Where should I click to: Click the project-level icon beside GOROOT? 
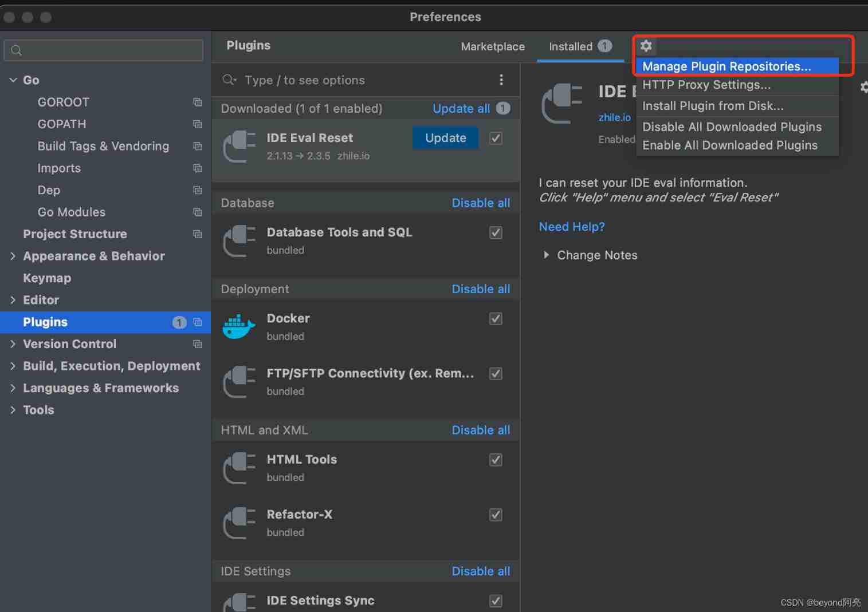click(198, 102)
